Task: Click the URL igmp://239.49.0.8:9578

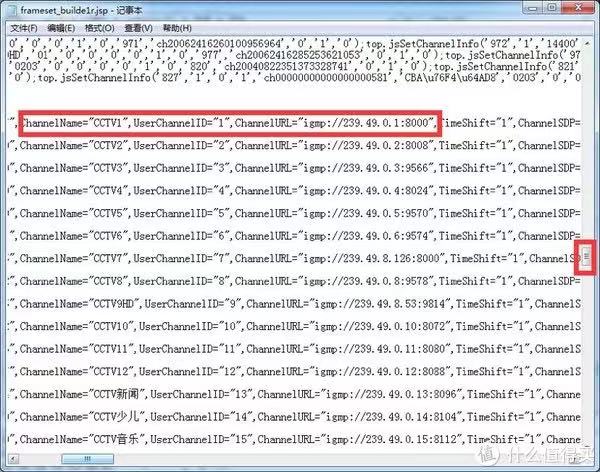Action: (365, 281)
